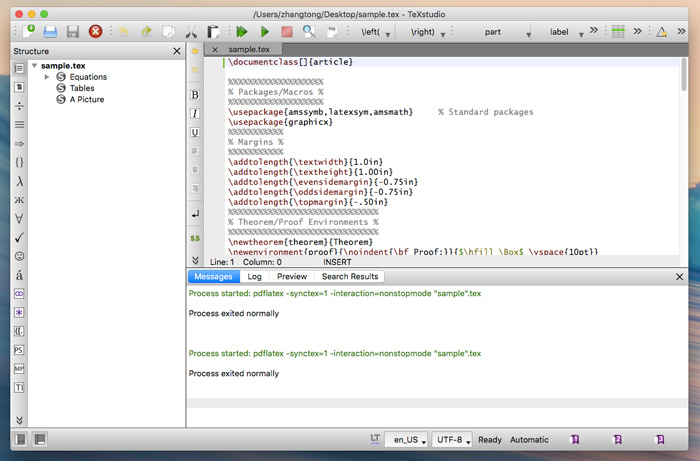Close the sample.tex editor tab
The image size is (700, 461).
[215, 49]
